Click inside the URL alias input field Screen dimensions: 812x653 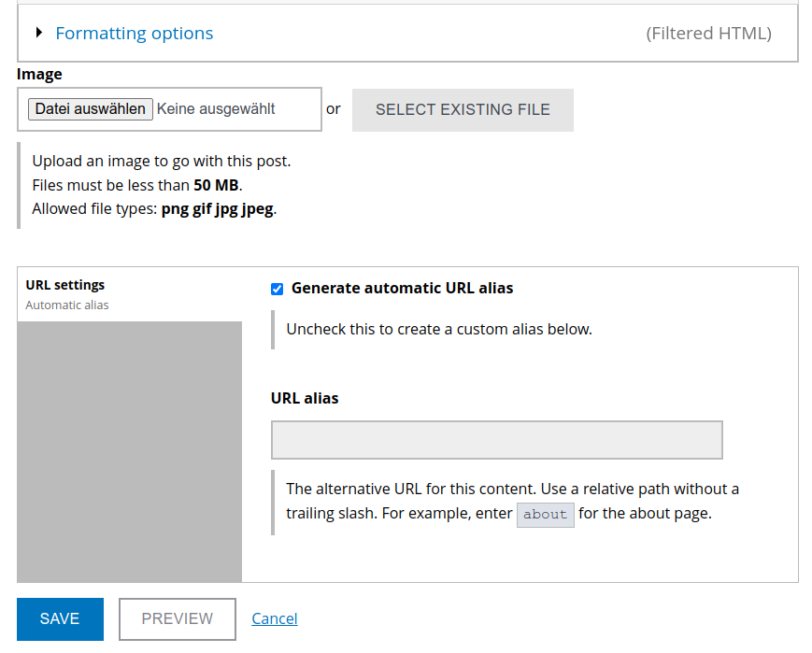pyautogui.click(x=496, y=439)
